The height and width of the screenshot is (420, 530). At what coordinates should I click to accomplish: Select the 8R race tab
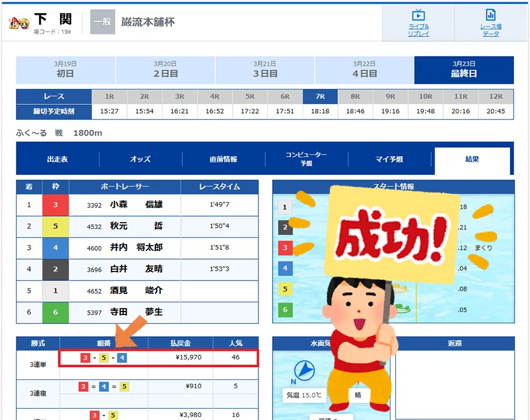355,97
